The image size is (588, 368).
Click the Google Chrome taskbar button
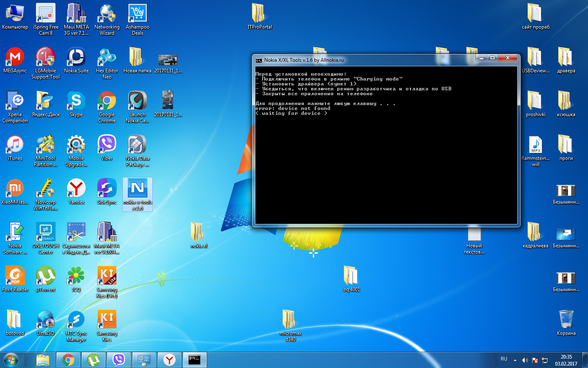[68, 360]
